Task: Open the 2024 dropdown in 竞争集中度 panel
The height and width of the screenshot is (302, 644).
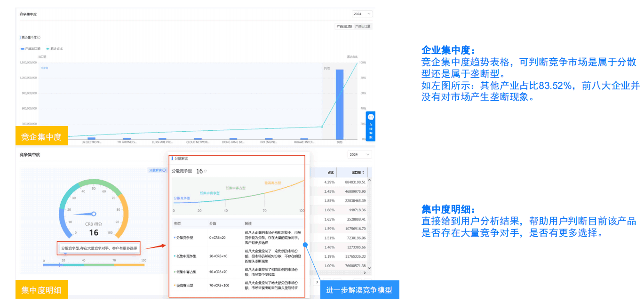Action: click(360, 154)
